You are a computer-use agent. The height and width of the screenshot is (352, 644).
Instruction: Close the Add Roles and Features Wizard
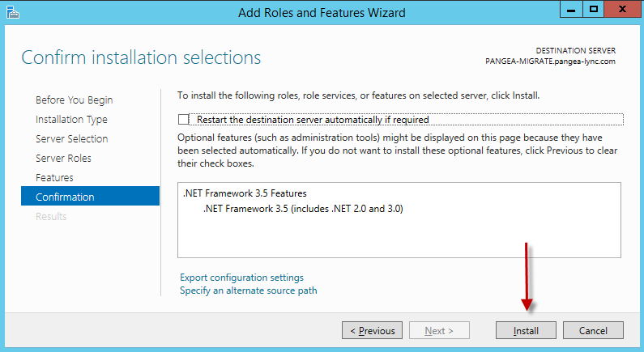pos(622,10)
